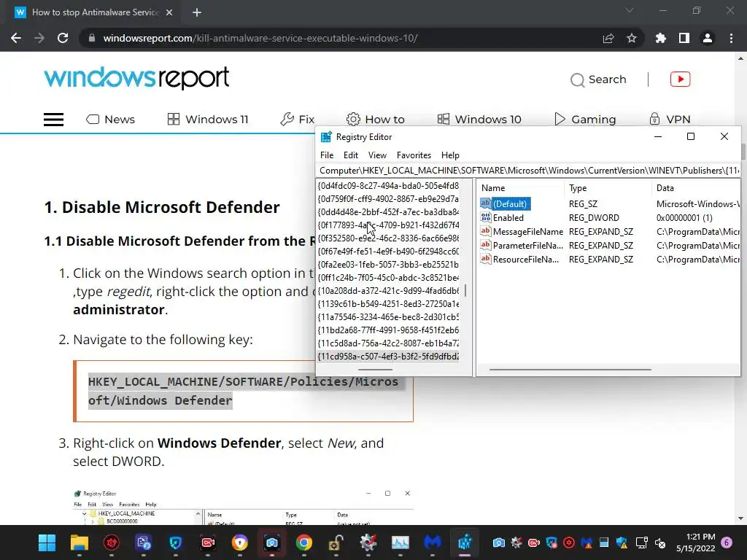
Task: Select key {11bd2a68-77ff-4991-9658...}
Action: [388, 330]
